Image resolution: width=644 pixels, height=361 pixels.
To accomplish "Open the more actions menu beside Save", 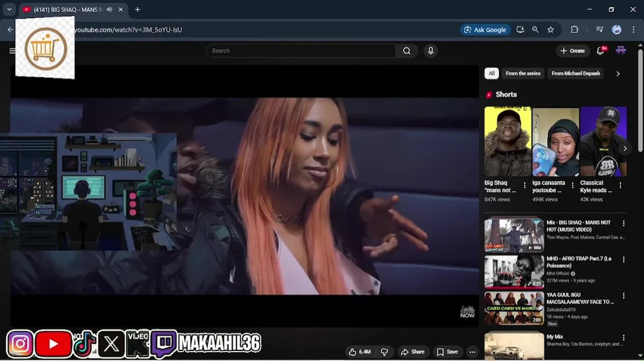I will tap(472, 352).
